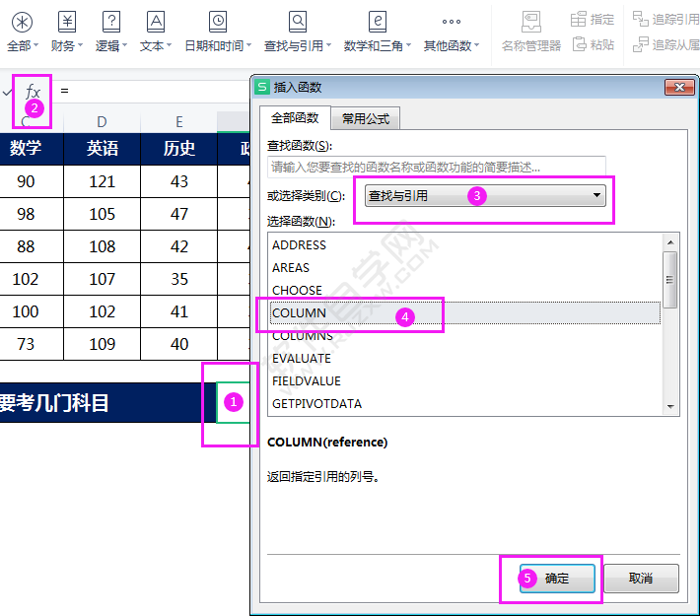Click the cell with value 35

pos(178,280)
